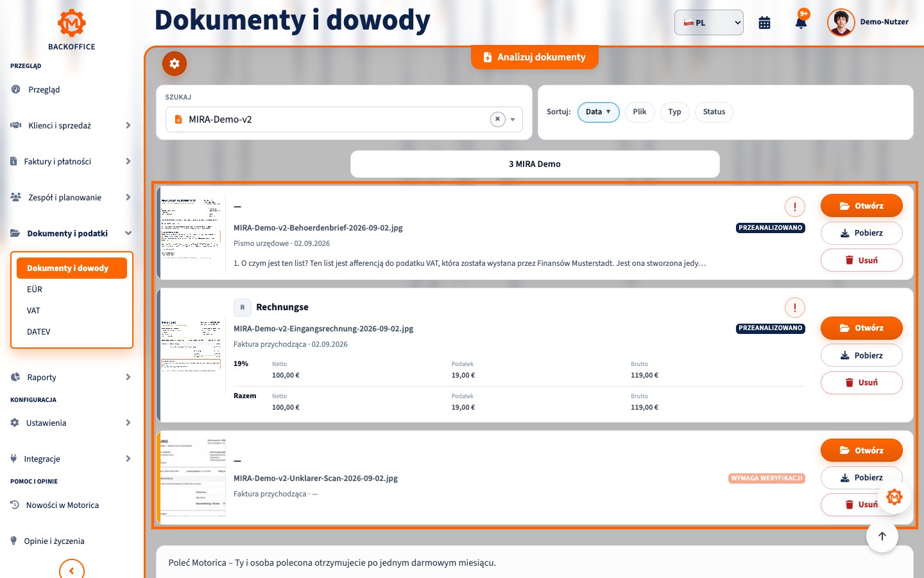924x578 pixels.
Task: Click the R badge beside Rechnungse
Action: pyautogui.click(x=242, y=308)
